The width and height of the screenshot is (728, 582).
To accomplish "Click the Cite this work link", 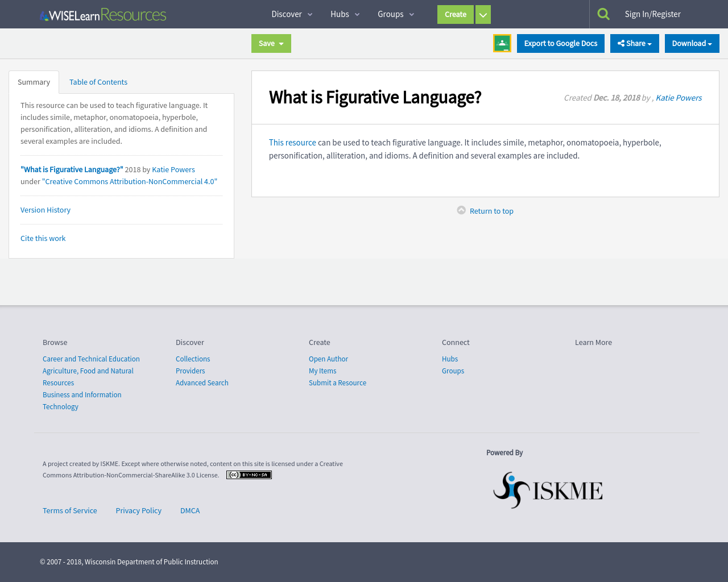I will [43, 238].
